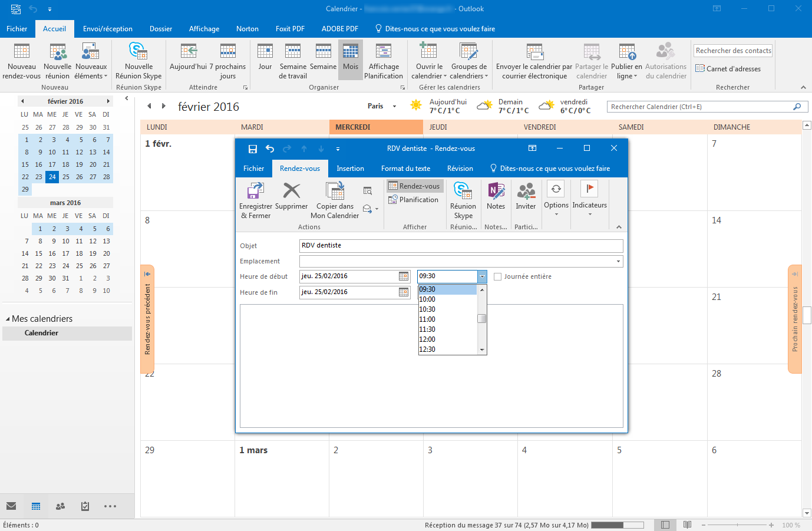Switch to the Mail view in navigation bar

click(x=11, y=506)
